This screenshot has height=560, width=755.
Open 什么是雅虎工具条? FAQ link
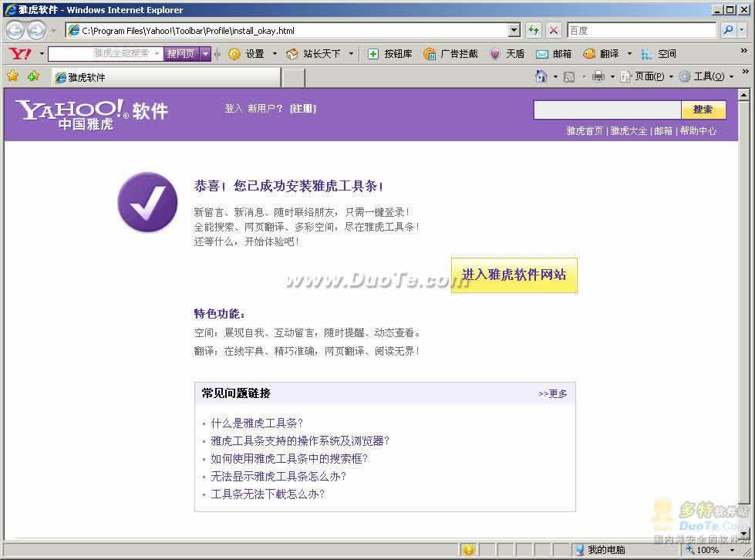(257, 423)
